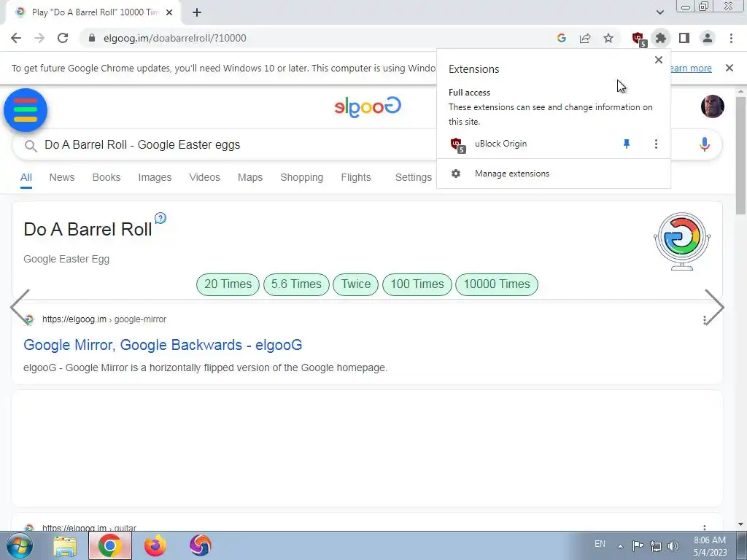
Task: Switch to the Books tab
Action: coord(107,177)
